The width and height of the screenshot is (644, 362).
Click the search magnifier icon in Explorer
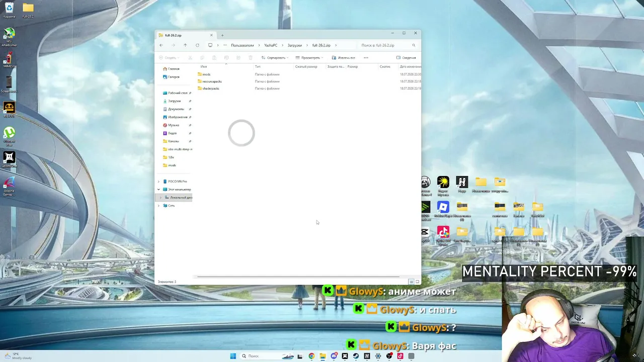point(414,45)
